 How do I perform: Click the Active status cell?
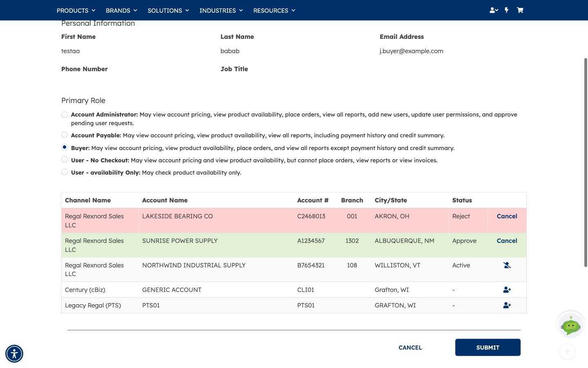461,265
